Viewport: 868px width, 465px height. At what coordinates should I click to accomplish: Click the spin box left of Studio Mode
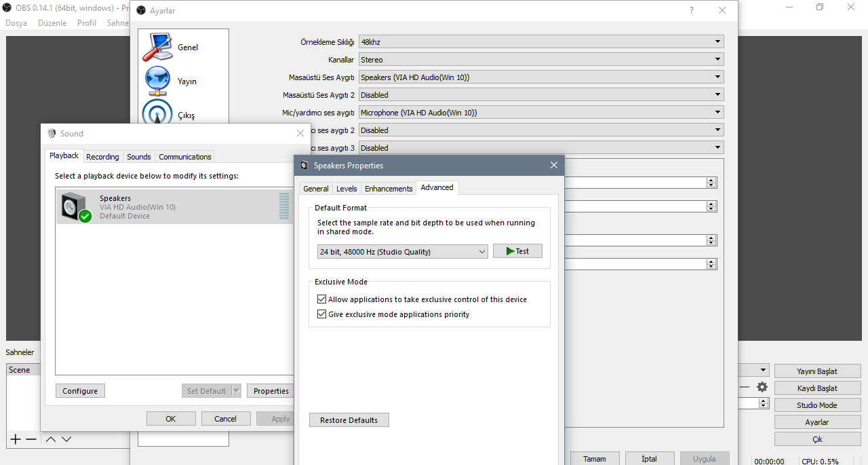click(x=753, y=403)
